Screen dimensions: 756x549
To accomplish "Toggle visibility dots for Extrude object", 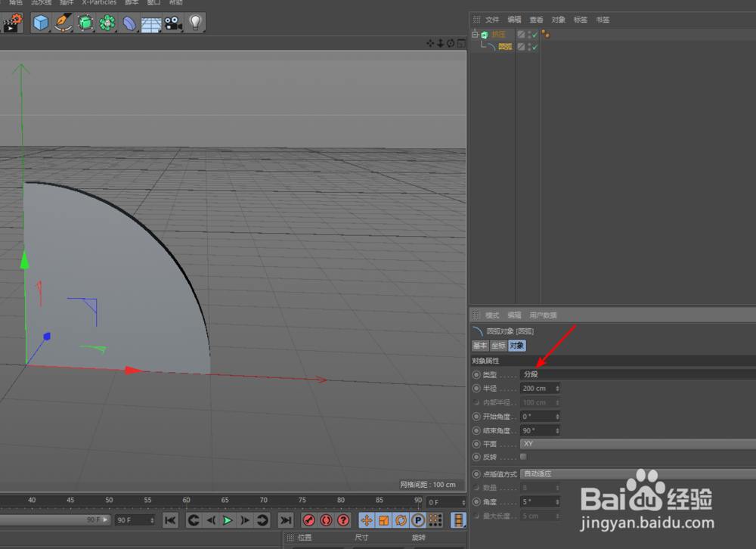I will coord(529,34).
